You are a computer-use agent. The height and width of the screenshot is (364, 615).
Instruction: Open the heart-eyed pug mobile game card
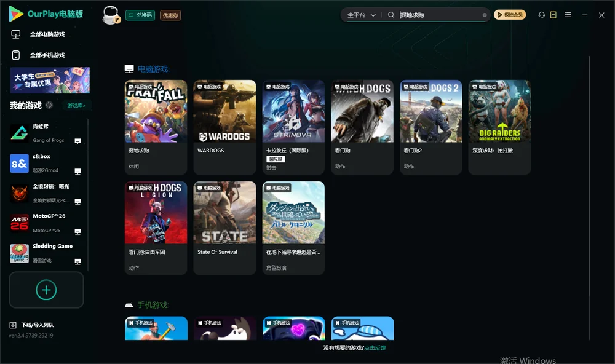tap(293, 328)
